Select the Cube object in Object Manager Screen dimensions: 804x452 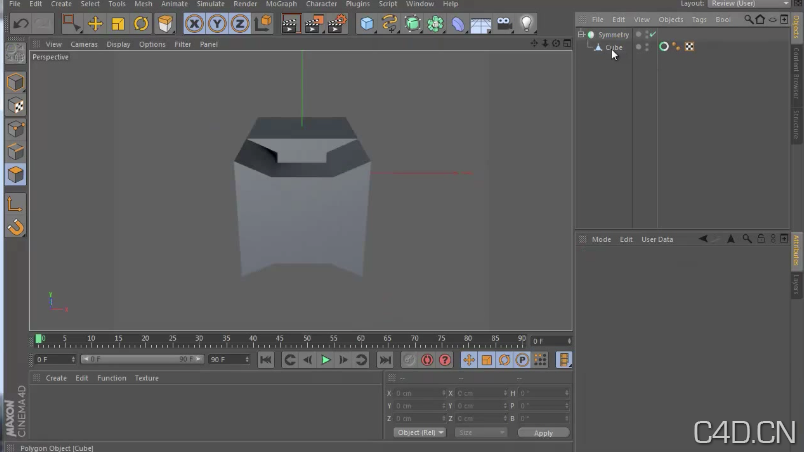613,47
